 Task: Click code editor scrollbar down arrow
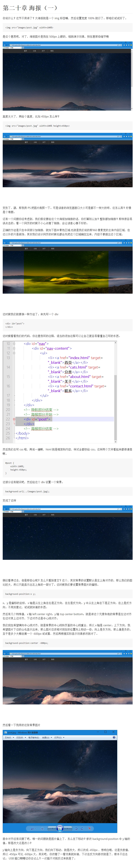pos(116,441)
